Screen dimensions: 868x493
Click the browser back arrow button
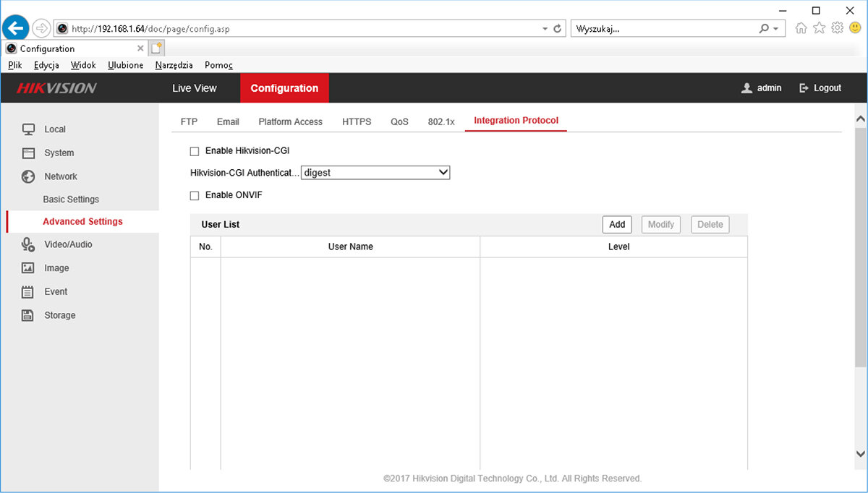point(15,28)
